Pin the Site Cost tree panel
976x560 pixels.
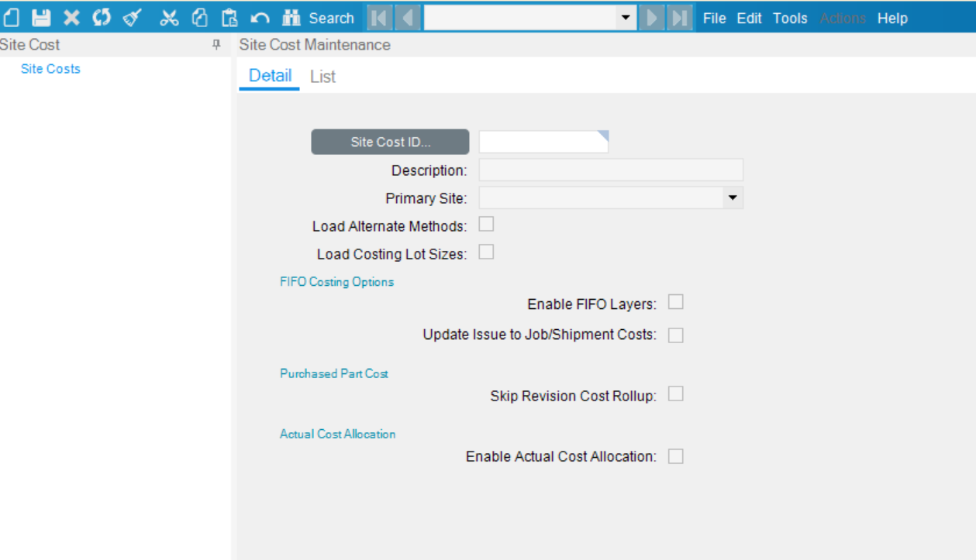[x=216, y=45]
